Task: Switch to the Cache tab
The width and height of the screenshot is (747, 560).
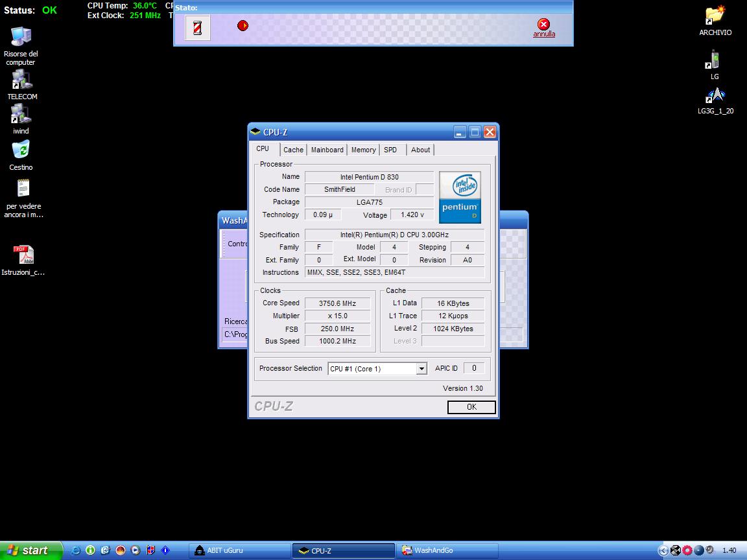Action: point(294,150)
